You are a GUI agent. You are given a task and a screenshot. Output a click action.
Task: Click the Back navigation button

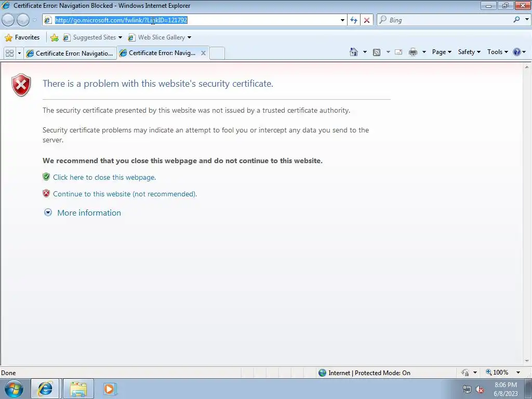point(8,20)
